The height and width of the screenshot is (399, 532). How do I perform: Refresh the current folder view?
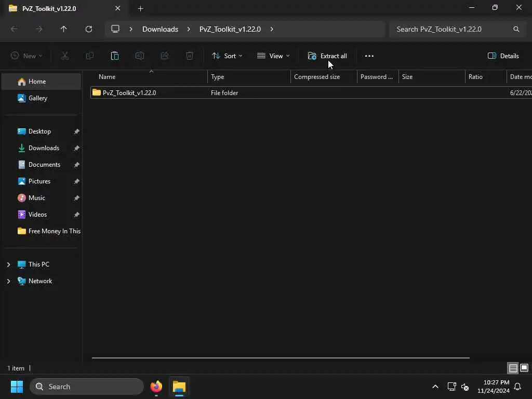[89, 29]
